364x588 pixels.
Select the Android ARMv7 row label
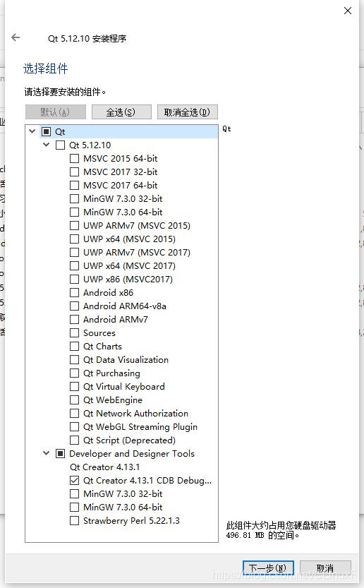[x=116, y=320]
